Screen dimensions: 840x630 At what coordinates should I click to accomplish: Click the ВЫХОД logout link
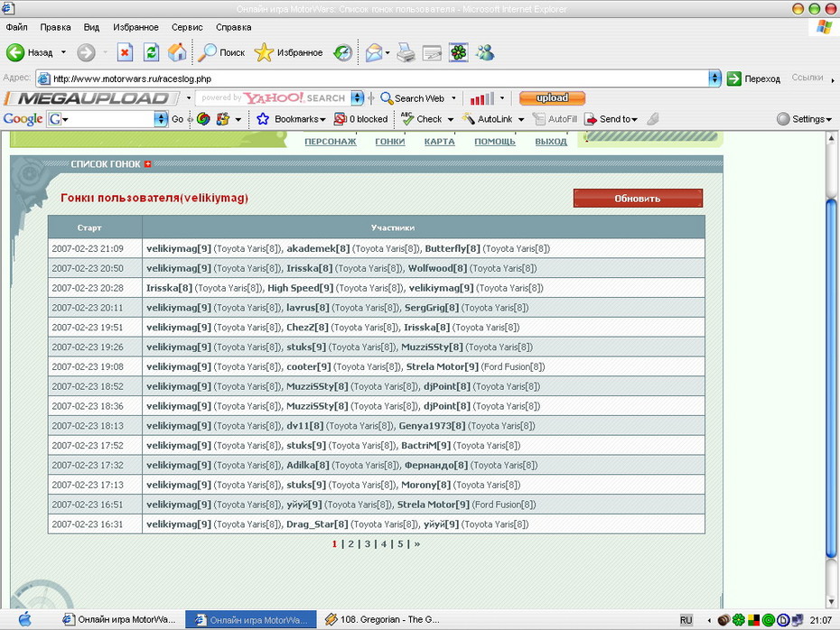tap(551, 142)
